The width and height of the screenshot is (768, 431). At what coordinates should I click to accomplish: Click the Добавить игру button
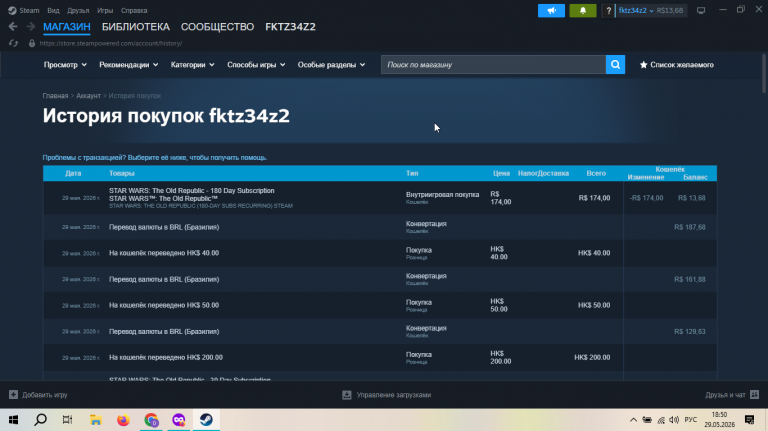[x=38, y=395]
